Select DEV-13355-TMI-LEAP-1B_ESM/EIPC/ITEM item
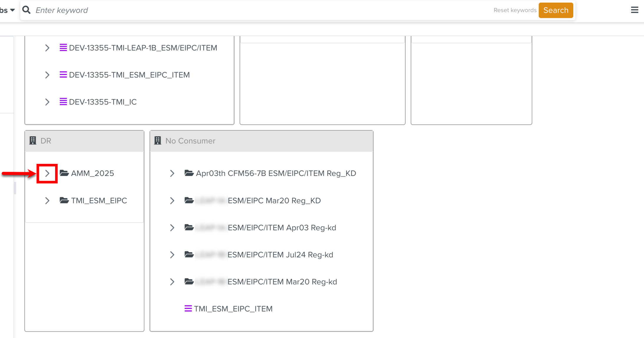This screenshot has width=644, height=338. [143, 48]
